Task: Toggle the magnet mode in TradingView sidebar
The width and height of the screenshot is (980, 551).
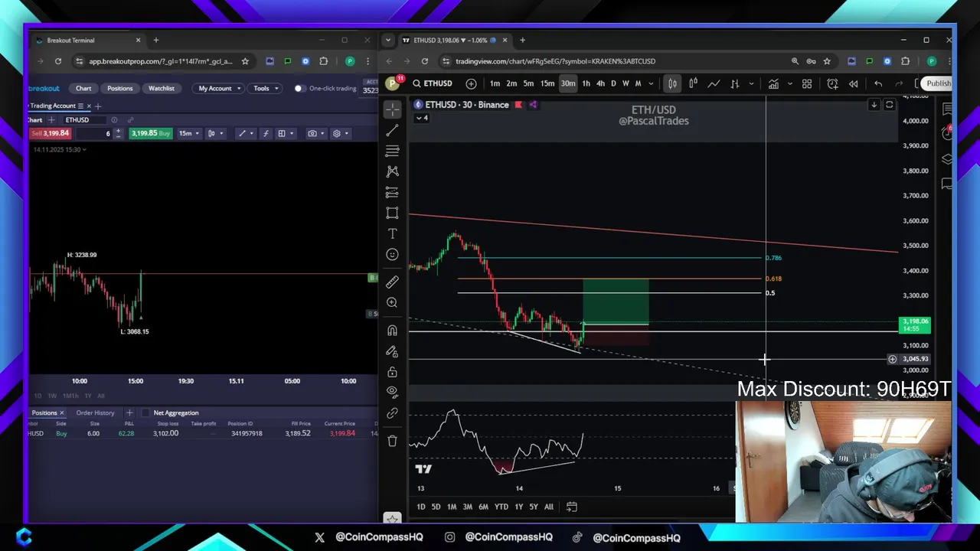Action: pos(392,331)
